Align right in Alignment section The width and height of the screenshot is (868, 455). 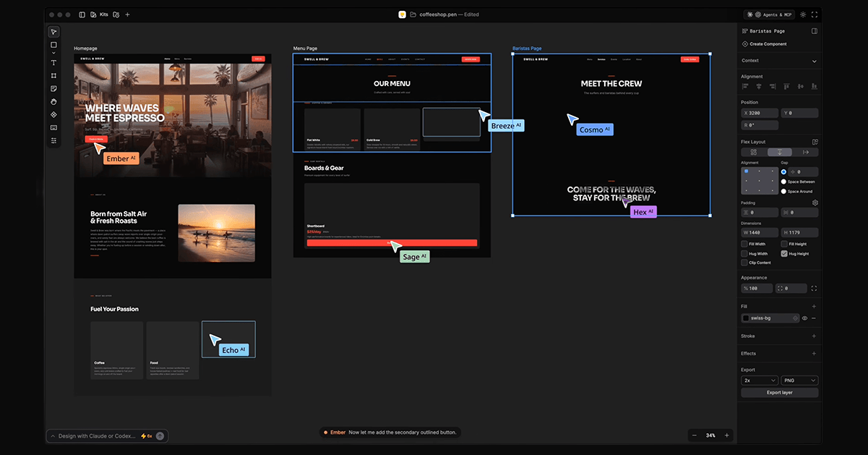click(773, 87)
